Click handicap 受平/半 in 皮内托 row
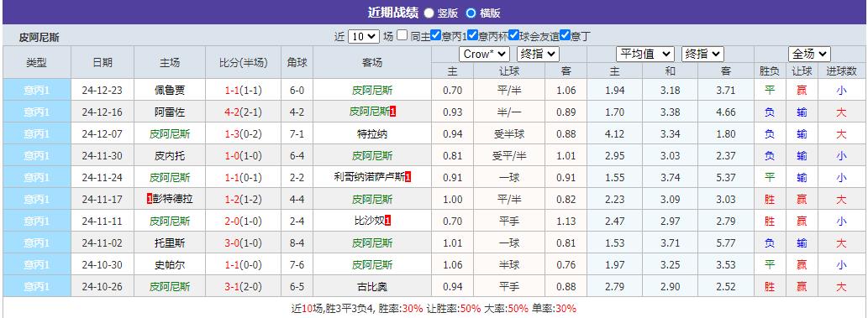 tap(508, 156)
